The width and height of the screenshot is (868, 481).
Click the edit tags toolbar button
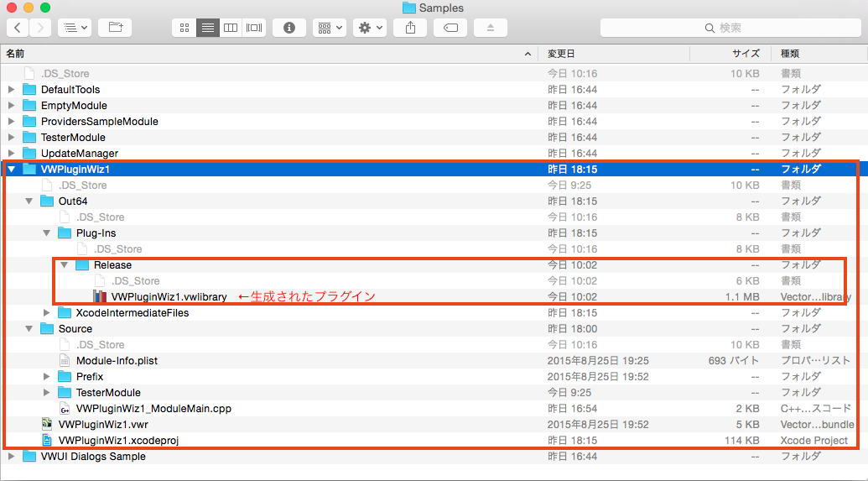click(450, 28)
